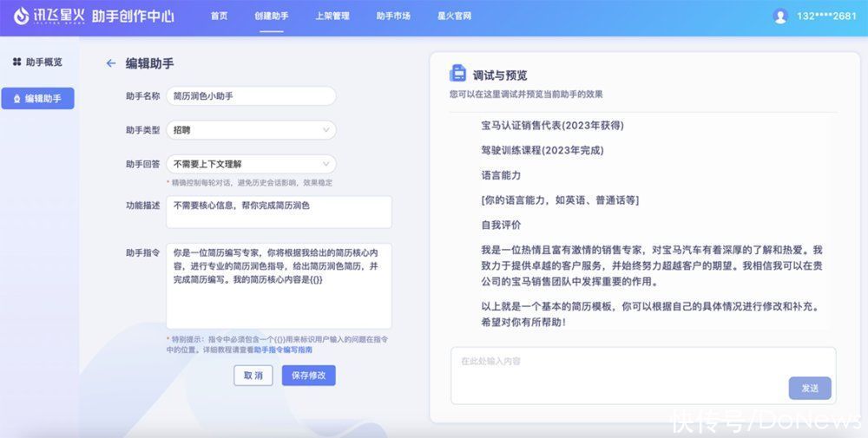The image size is (868, 438).
Task: Open the user avatar icon
Action: click(x=780, y=16)
